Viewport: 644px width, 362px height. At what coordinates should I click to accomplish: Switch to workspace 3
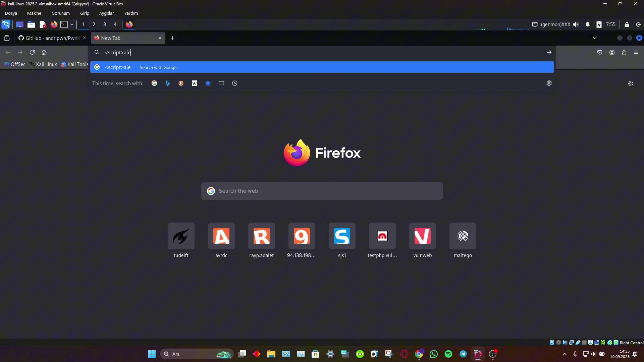click(105, 24)
